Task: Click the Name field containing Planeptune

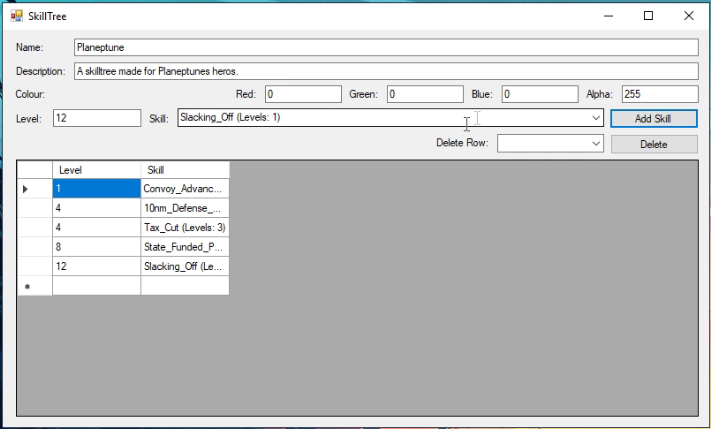Action: 386,47
